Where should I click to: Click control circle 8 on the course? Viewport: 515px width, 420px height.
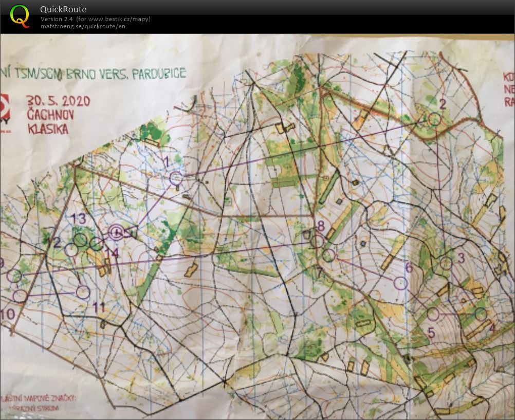(318, 241)
